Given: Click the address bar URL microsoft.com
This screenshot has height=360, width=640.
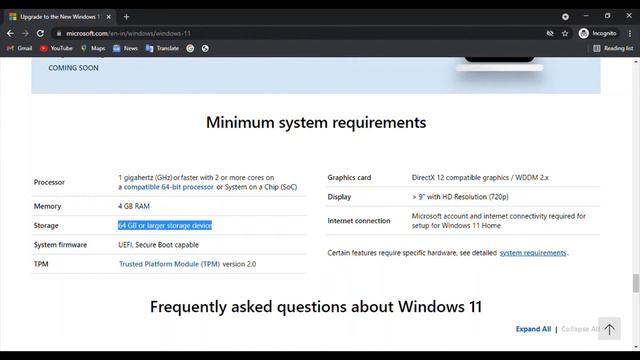Looking at the screenshot, I should (x=128, y=33).
